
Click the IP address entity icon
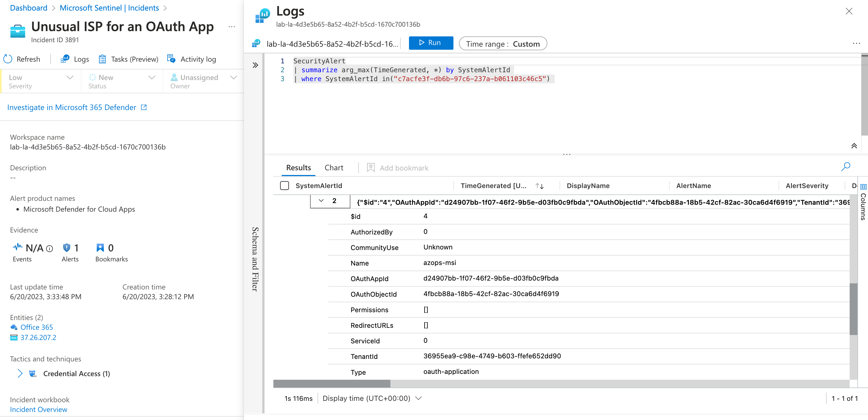coord(14,337)
